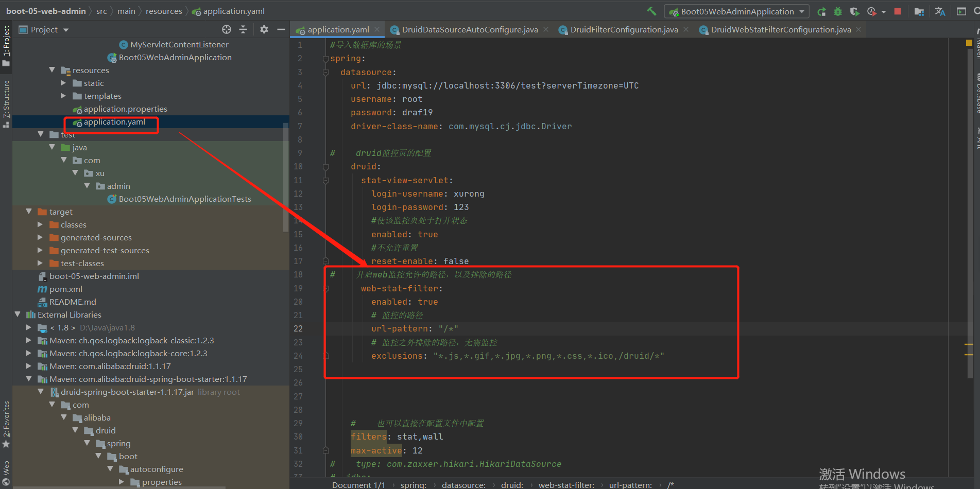This screenshot has width=980, height=489.
Task: Click the generated-test-sources folder
Action: [x=105, y=251]
